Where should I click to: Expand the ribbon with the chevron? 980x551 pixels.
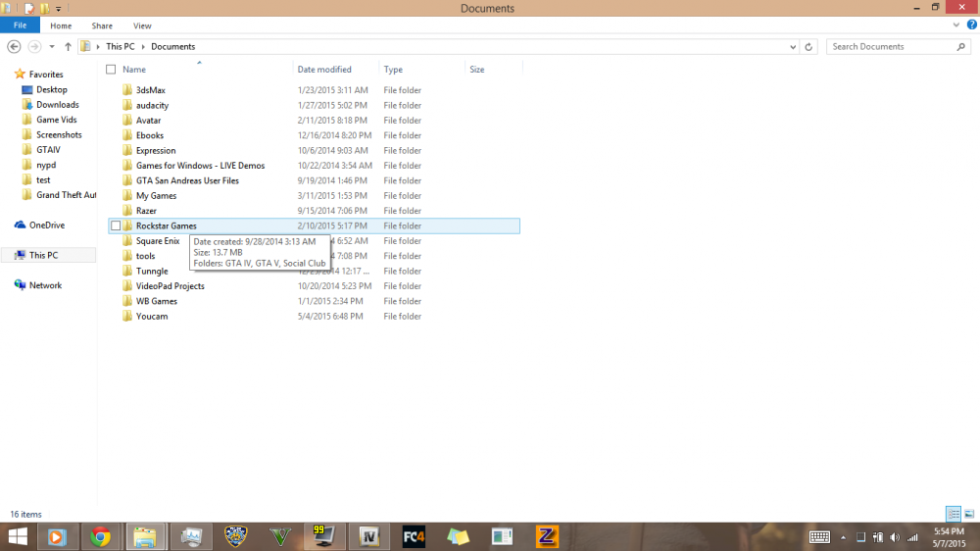956,25
